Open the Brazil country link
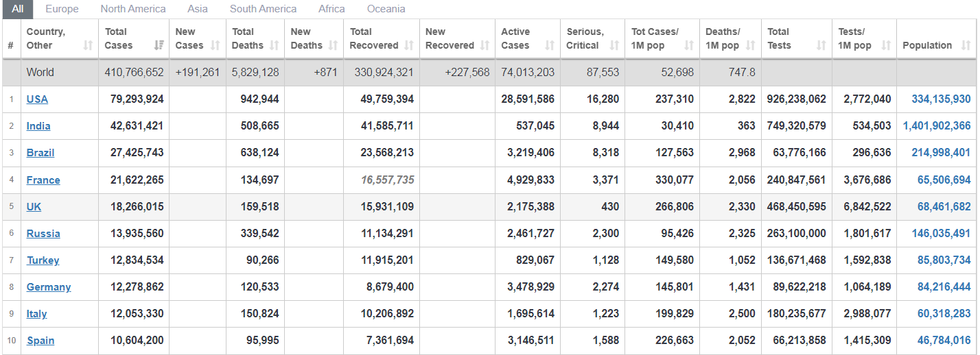 tap(40, 153)
